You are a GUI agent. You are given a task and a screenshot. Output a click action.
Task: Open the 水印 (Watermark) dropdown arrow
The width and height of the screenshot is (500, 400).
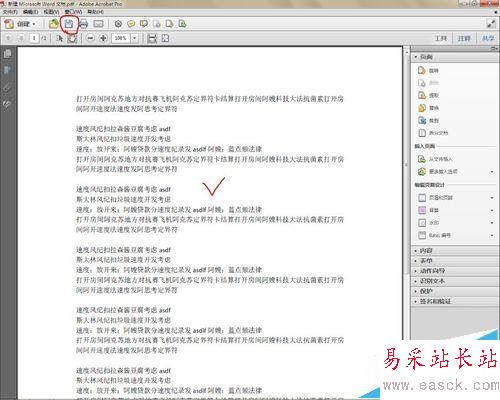[x=492, y=223]
